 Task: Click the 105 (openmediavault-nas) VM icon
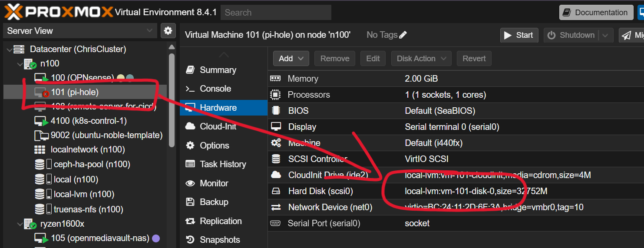(41, 238)
